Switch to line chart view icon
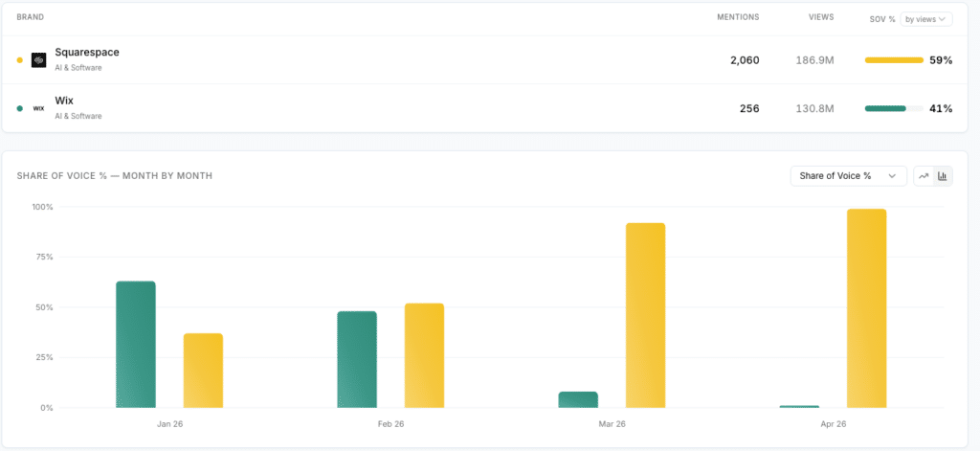Viewport: 980px width, 451px height. point(924,176)
